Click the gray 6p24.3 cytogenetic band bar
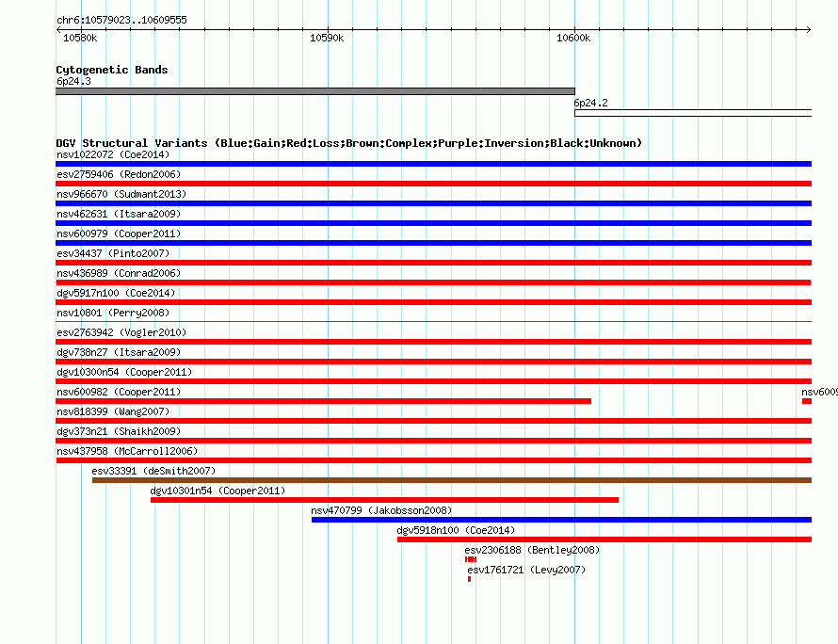This screenshot has height=644, width=838. click(x=315, y=91)
